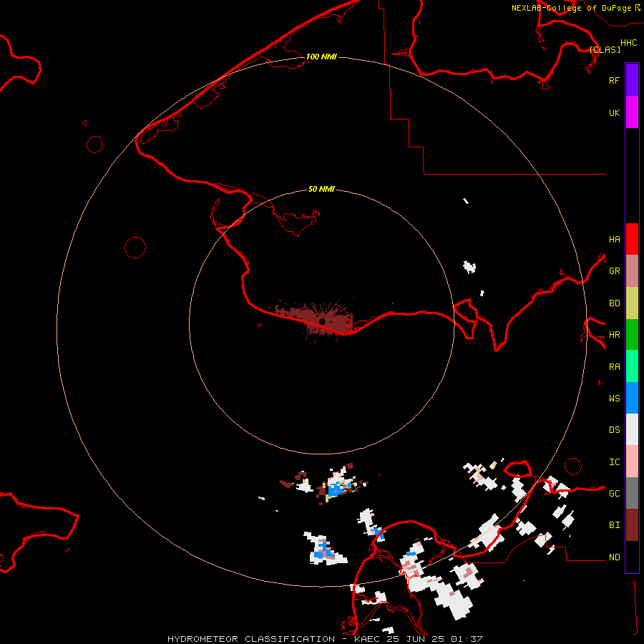
Task: Click the BI legend label
Action: [x=614, y=525]
